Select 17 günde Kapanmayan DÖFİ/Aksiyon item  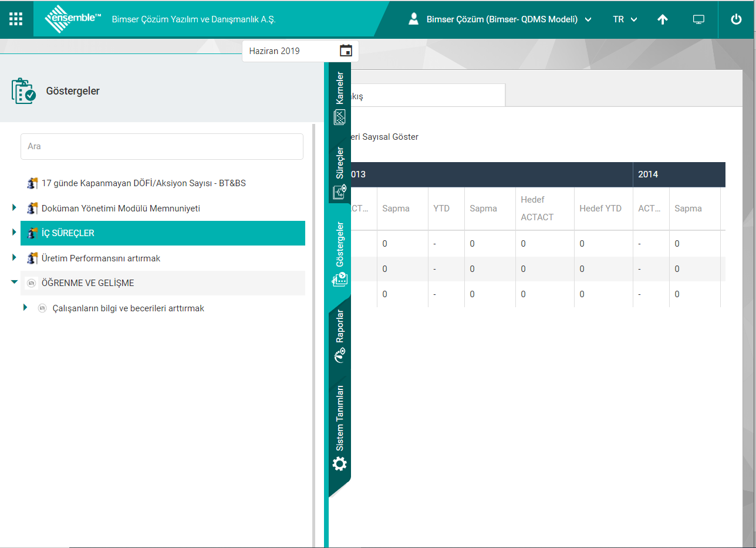143,183
